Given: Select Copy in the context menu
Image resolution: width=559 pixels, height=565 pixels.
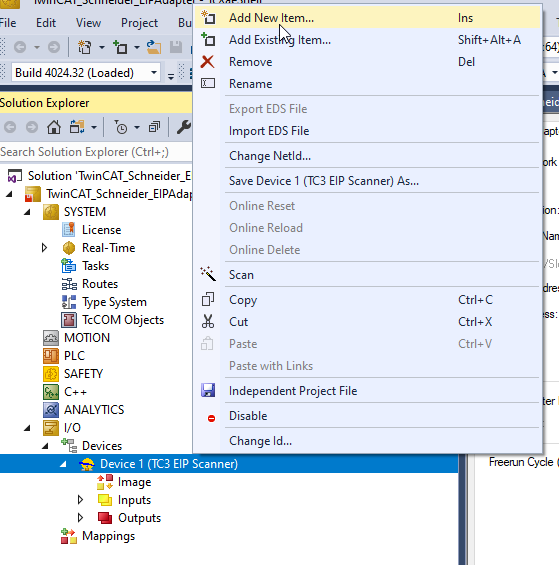Looking at the screenshot, I should pyautogui.click(x=368, y=300).
